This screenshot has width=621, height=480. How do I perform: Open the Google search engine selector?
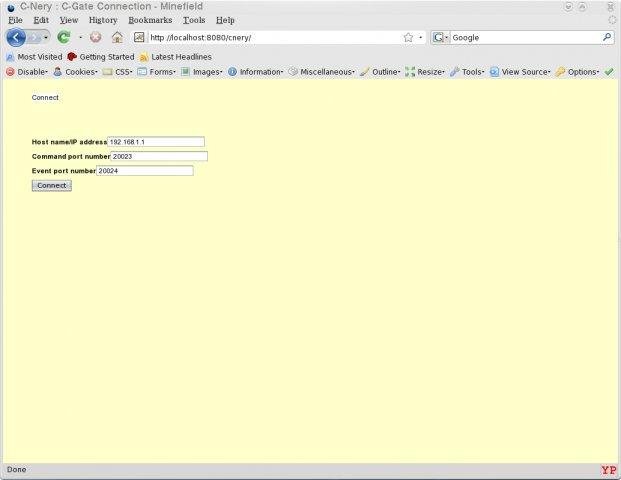(x=440, y=38)
